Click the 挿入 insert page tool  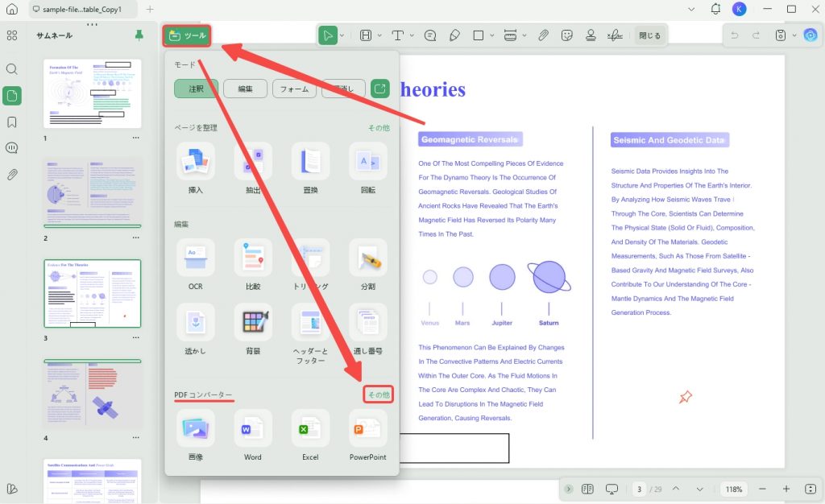tap(196, 169)
